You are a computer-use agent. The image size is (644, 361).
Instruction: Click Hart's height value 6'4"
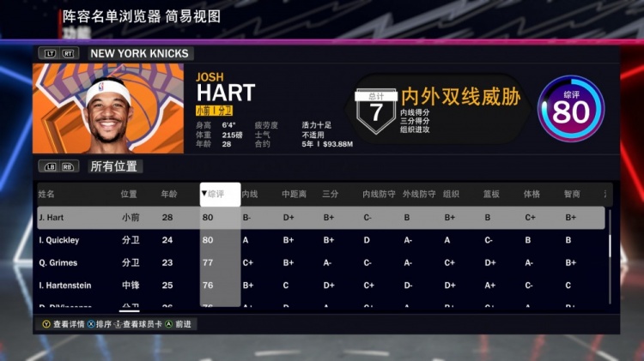click(228, 125)
